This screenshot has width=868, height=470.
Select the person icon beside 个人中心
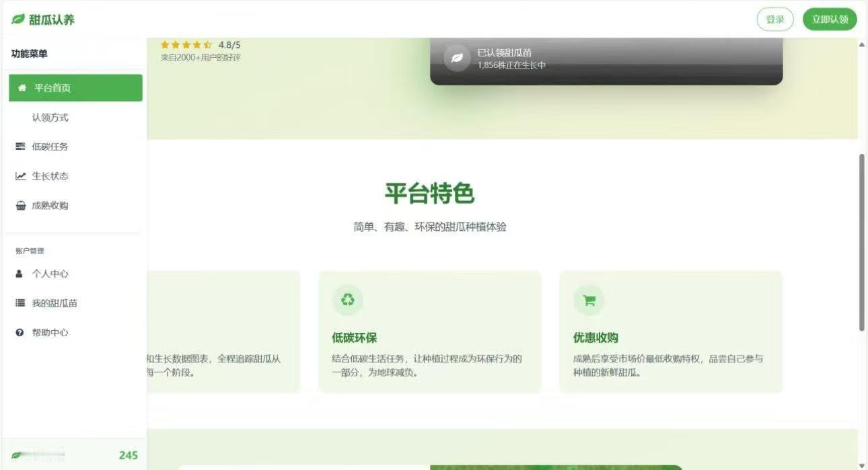coord(18,273)
